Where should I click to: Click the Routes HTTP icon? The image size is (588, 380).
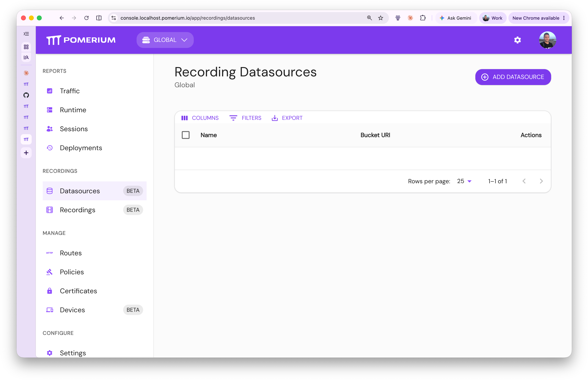pyautogui.click(x=50, y=253)
